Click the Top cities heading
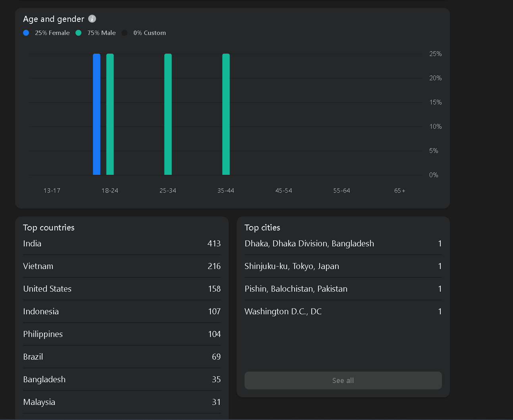The image size is (513, 420). click(x=262, y=228)
